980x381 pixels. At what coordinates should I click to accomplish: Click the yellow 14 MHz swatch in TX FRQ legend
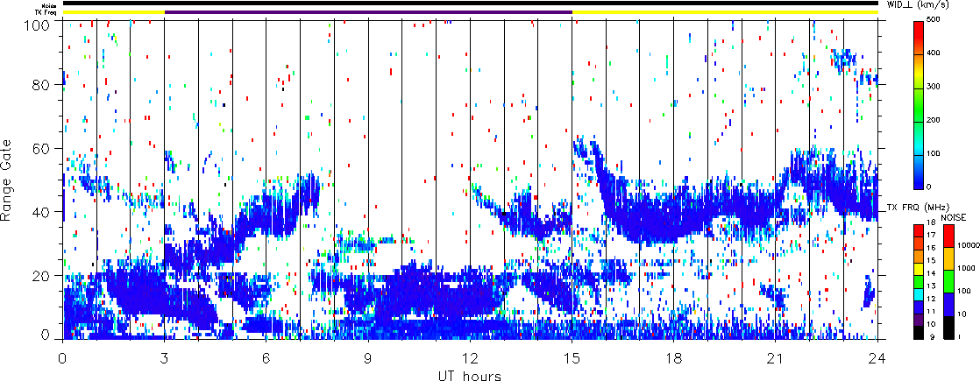coord(919,269)
